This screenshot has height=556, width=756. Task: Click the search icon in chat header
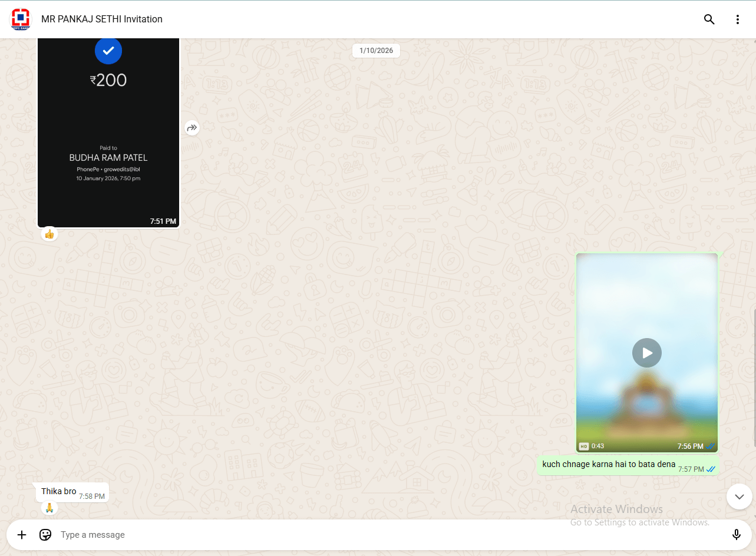coord(709,19)
